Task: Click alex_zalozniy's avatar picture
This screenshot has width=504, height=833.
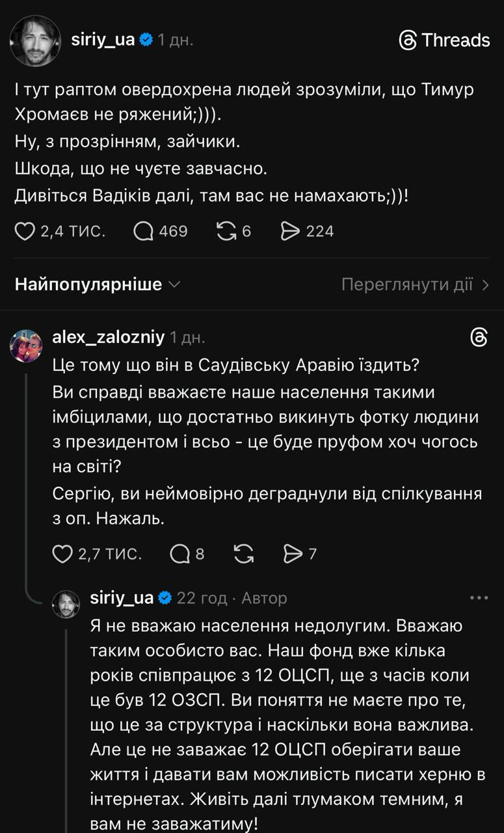Action: tap(26, 346)
